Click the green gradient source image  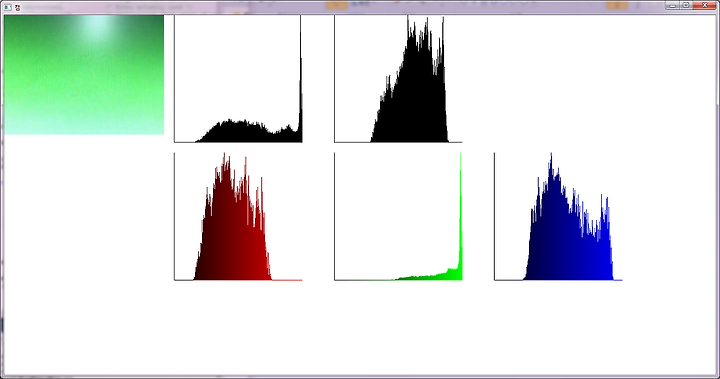(84, 74)
